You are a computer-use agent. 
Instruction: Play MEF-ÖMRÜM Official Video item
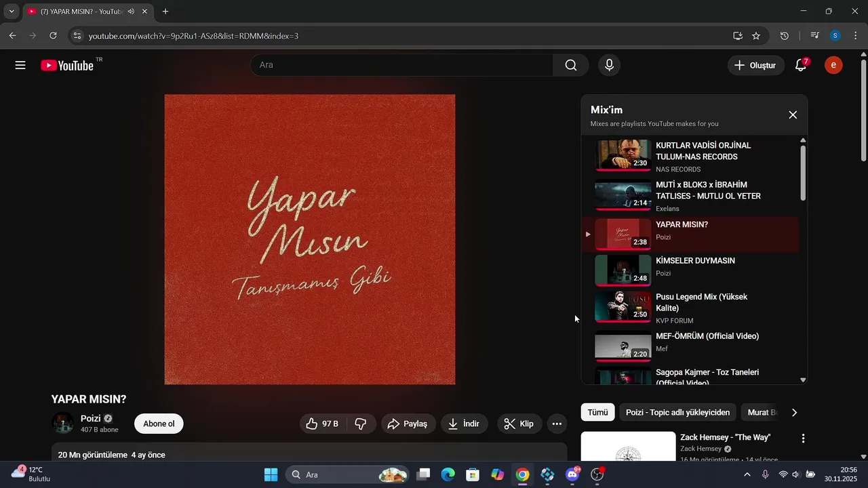[x=690, y=346]
